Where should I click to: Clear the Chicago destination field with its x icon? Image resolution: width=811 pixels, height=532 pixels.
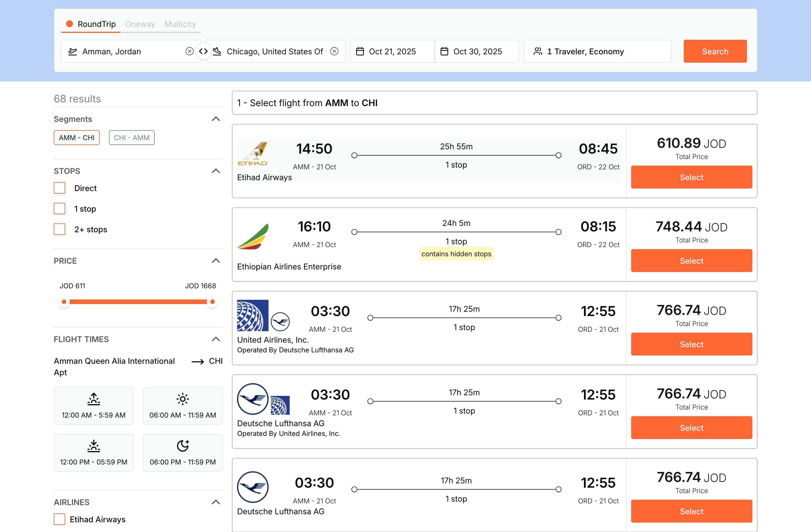[x=334, y=51]
